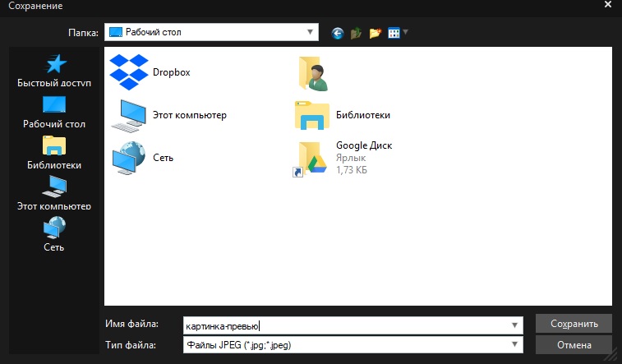The height and width of the screenshot is (364, 622).
Task: Click the Google Диск name text
Action: (x=364, y=145)
